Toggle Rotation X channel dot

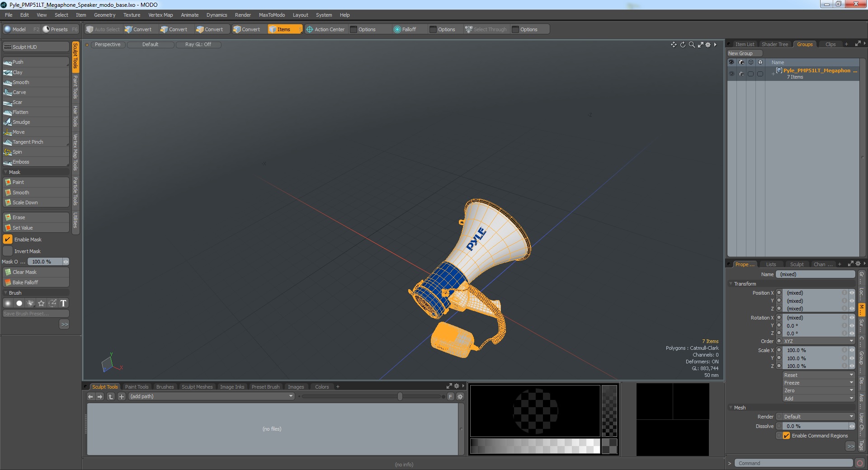point(779,318)
